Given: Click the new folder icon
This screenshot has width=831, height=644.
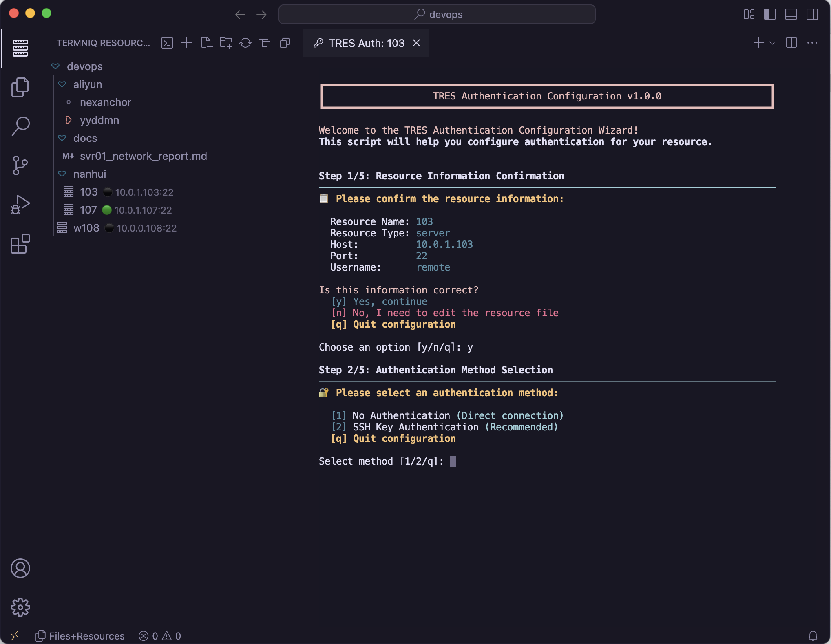Looking at the screenshot, I should 226,43.
